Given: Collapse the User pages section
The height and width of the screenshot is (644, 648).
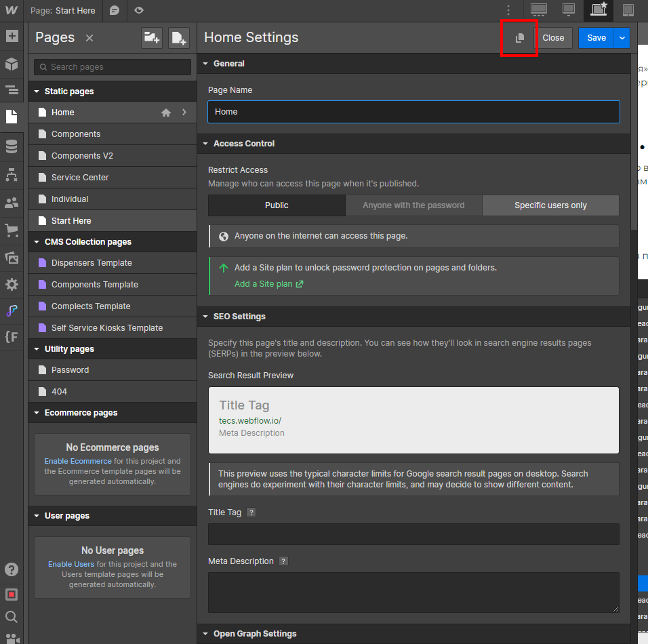Looking at the screenshot, I should (x=37, y=515).
